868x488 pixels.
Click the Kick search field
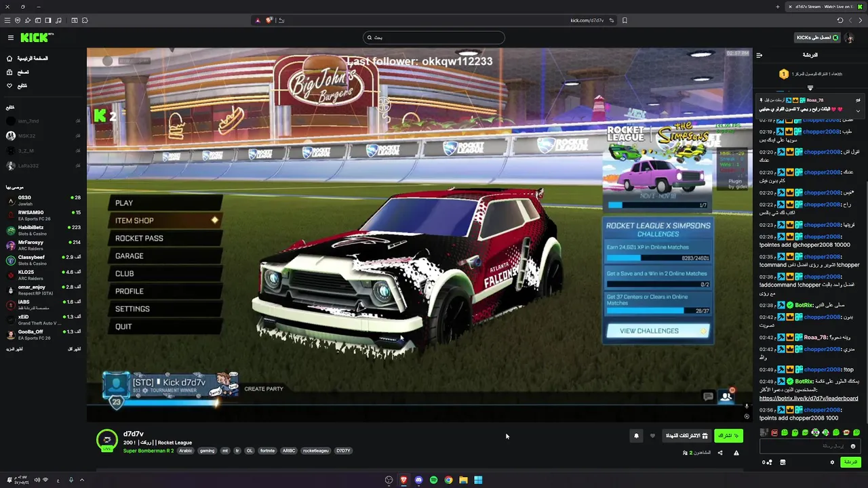point(434,38)
